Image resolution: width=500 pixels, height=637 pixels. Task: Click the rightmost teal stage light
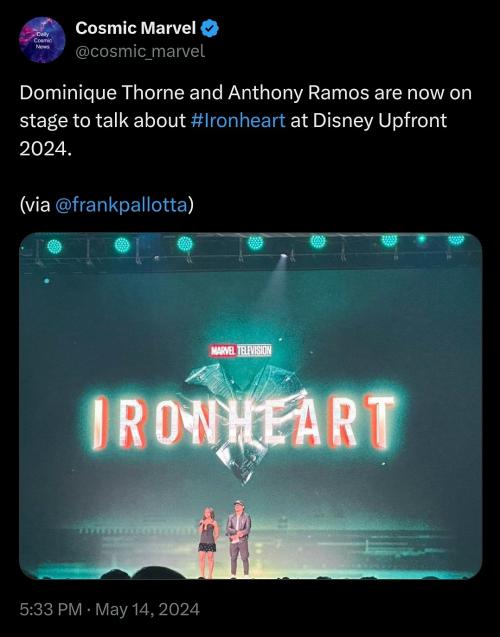click(x=456, y=239)
